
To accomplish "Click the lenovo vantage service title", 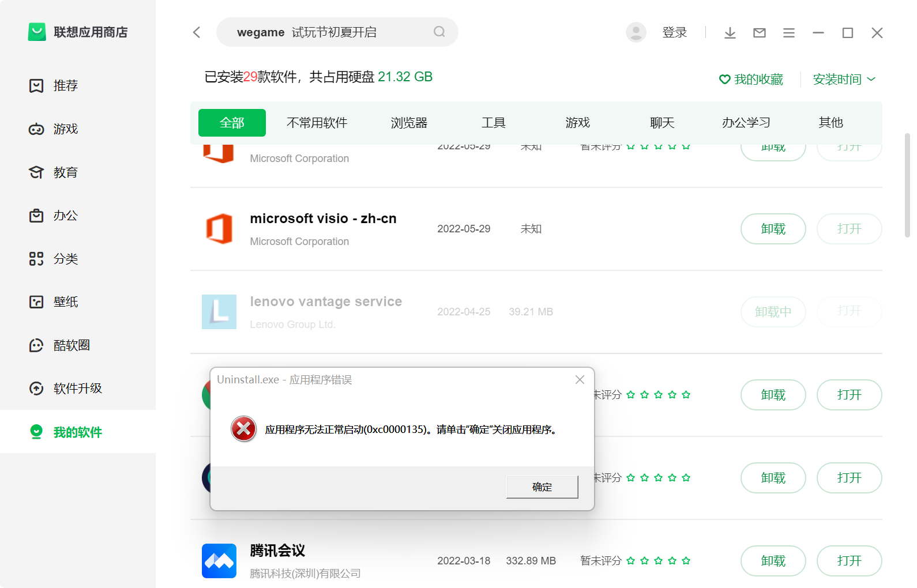I will pyautogui.click(x=326, y=302).
